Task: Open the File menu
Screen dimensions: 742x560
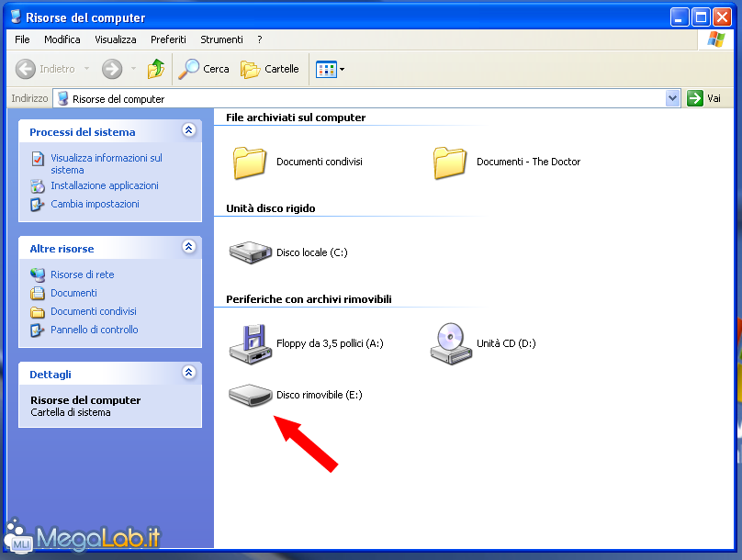Action: [22, 39]
